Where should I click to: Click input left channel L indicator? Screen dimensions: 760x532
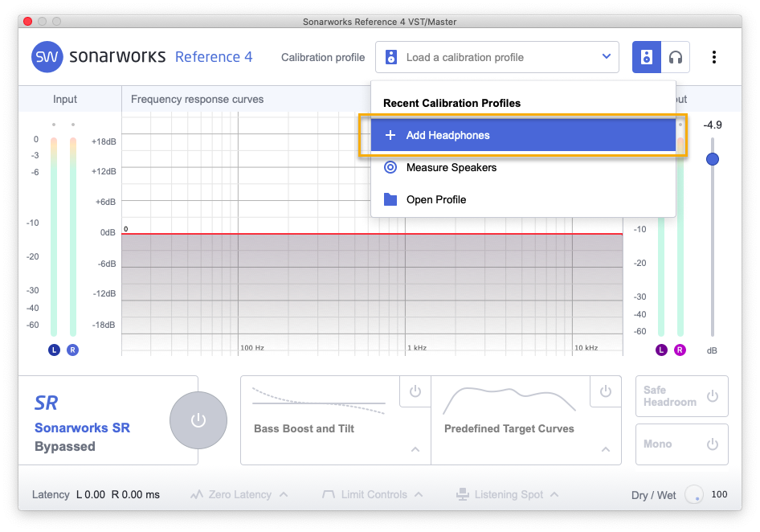[54, 350]
